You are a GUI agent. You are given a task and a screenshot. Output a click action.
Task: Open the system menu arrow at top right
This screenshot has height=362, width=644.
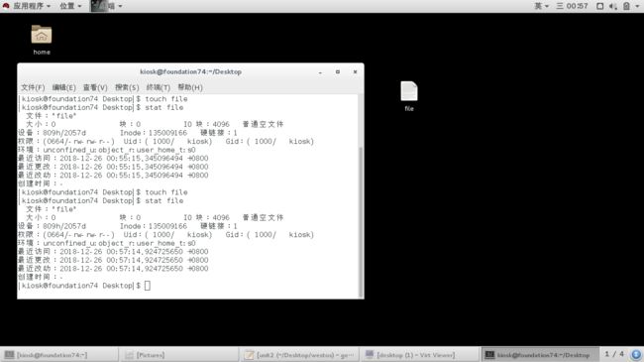[637, 6]
